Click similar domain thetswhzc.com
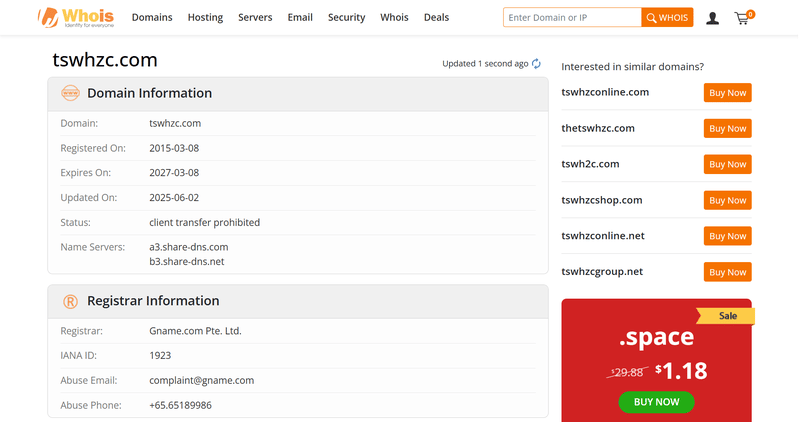Image resolution: width=800 pixels, height=422 pixels. [598, 128]
